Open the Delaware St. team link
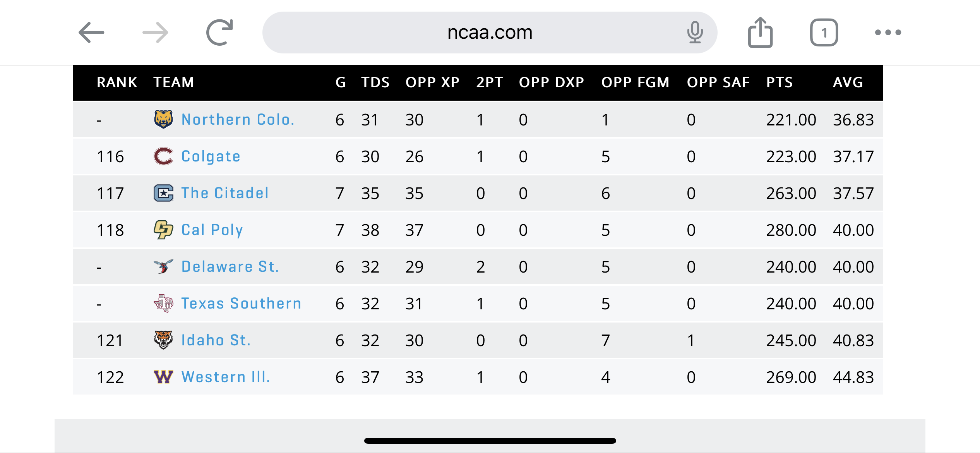The height and width of the screenshot is (453, 980). (x=230, y=267)
